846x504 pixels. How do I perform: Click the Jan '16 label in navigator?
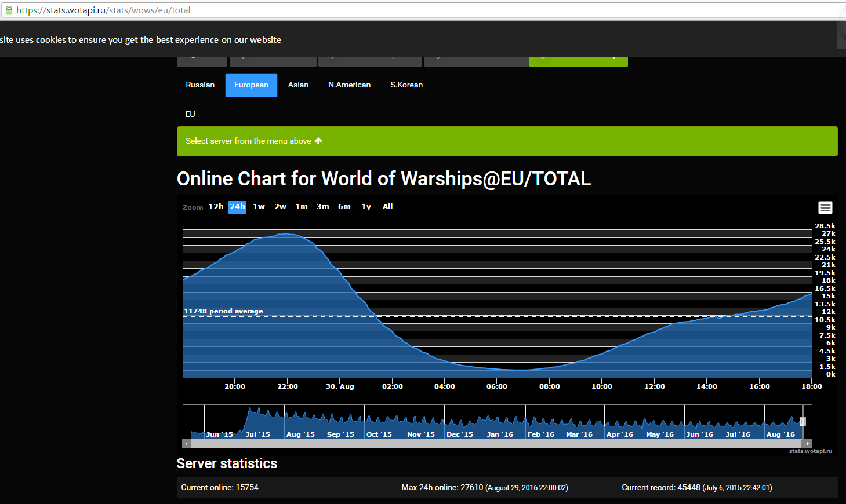pyautogui.click(x=500, y=434)
